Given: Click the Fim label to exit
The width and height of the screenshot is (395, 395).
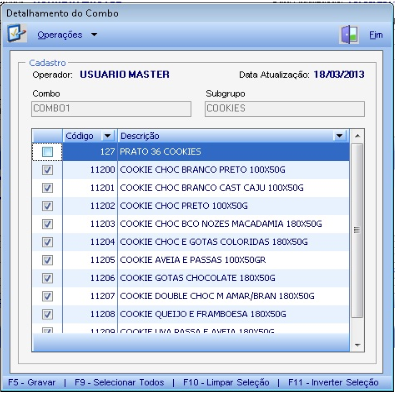Looking at the screenshot, I should 376,35.
